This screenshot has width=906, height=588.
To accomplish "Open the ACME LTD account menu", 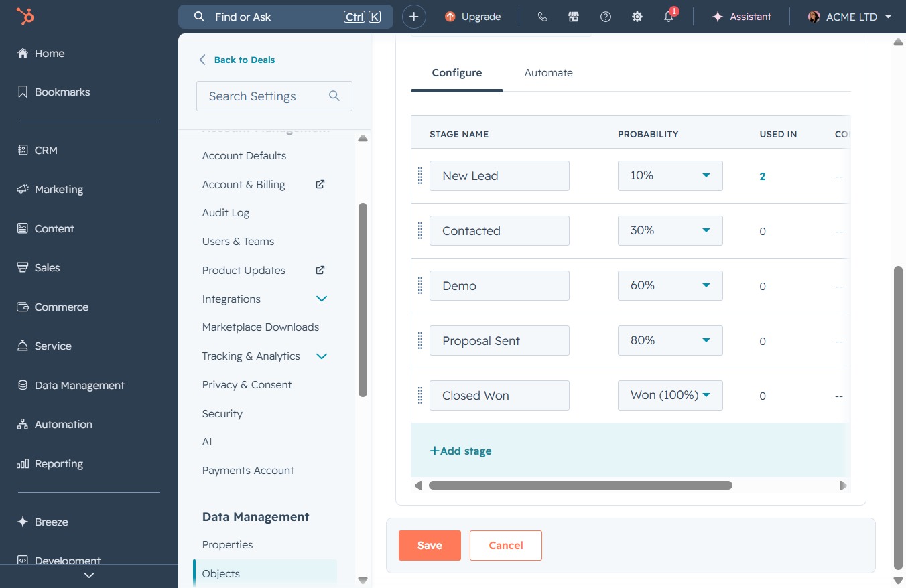I will pyautogui.click(x=850, y=17).
